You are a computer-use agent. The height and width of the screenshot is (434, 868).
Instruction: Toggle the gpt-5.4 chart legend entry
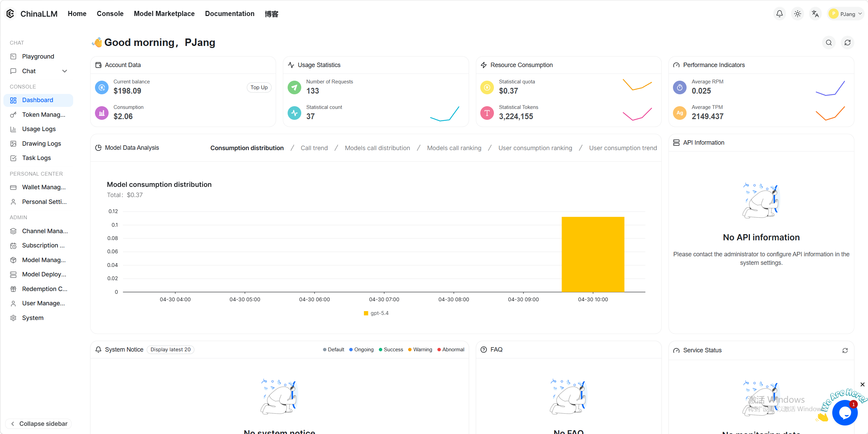376,313
